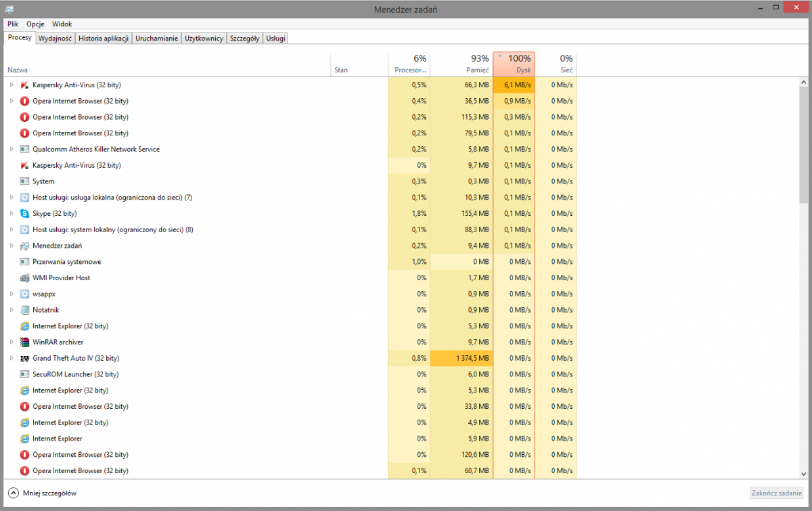The height and width of the screenshot is (511, 812).
Task: Click the Zakończ zadanie button
Action: [x=777, y=493]
